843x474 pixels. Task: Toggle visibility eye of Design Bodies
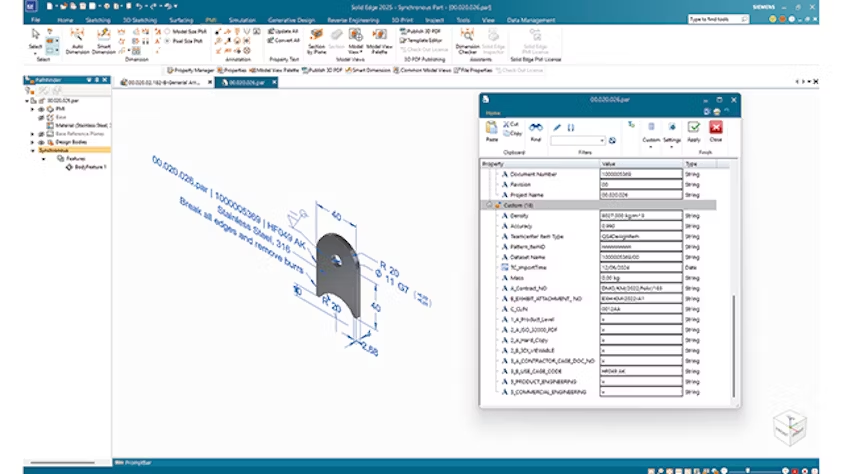(x=42, y=141)
